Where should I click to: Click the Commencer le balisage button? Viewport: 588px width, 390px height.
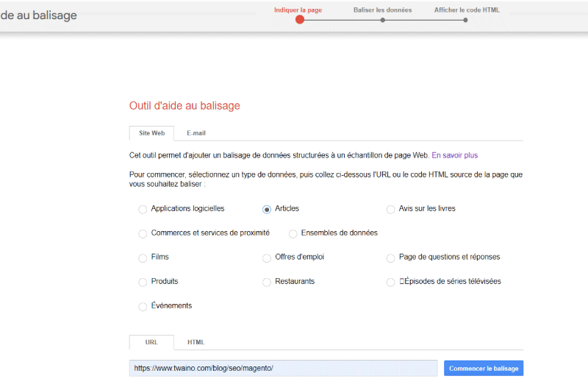pyautogui.click(x=484, y=368)
